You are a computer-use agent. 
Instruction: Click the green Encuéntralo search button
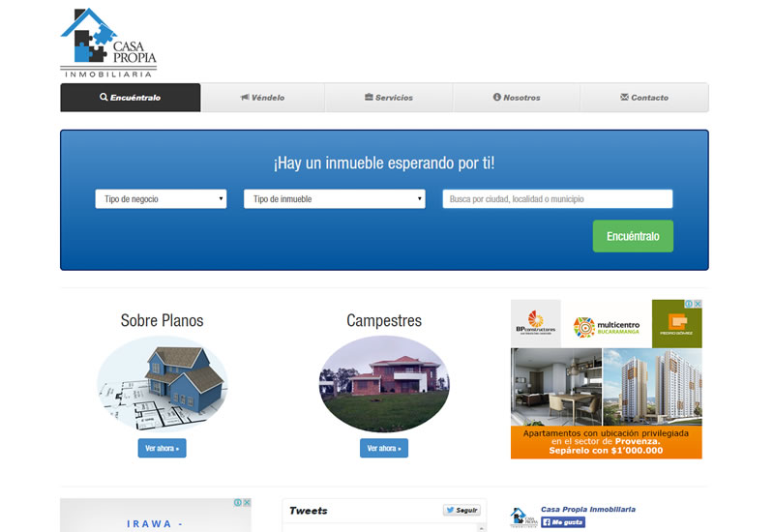pyautogui.click(x=633, y=236)
